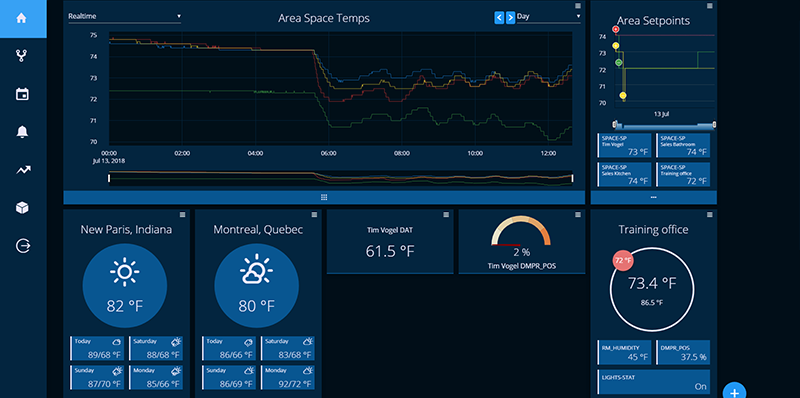800x398 pixels.
Task: Open the Area Space Temps panel menu icon
Action: pos(578,6)
